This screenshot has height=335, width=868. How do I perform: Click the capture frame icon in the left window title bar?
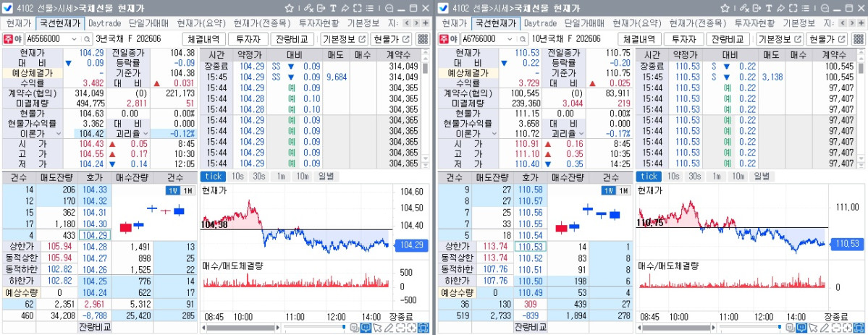coord(357,8)
